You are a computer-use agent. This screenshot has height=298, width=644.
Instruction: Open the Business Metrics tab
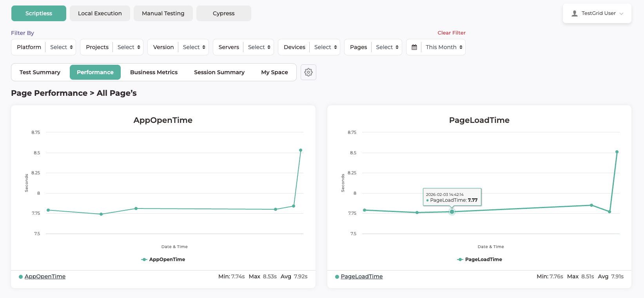[154, 72]
